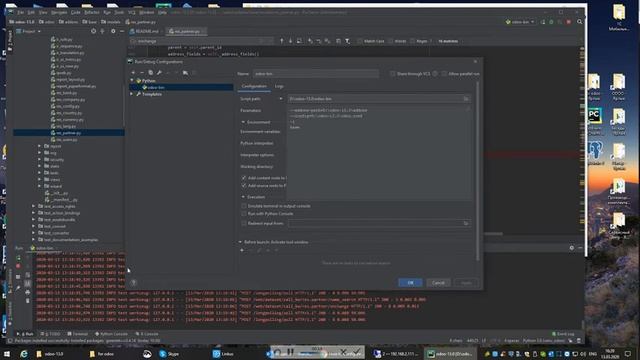The image size is (640, 360).
Task: Expand Templates node in configurations tree
Action: click(x=132, y=94)
